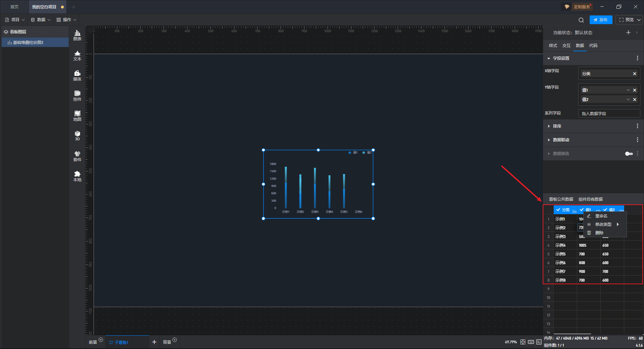644x349 pixels.
Task: Add a new state with plus icon
Action: (x=628, y=33)
